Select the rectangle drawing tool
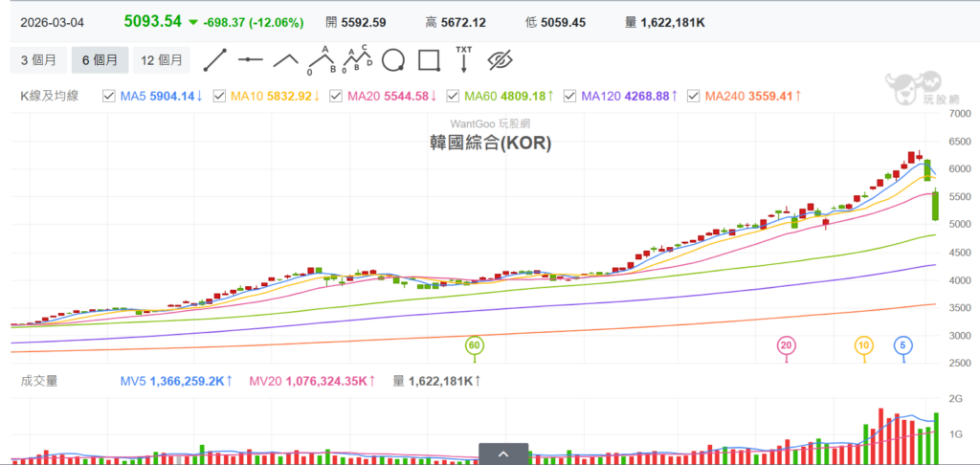Screen dimensions: 980x465 pos(429,60)
